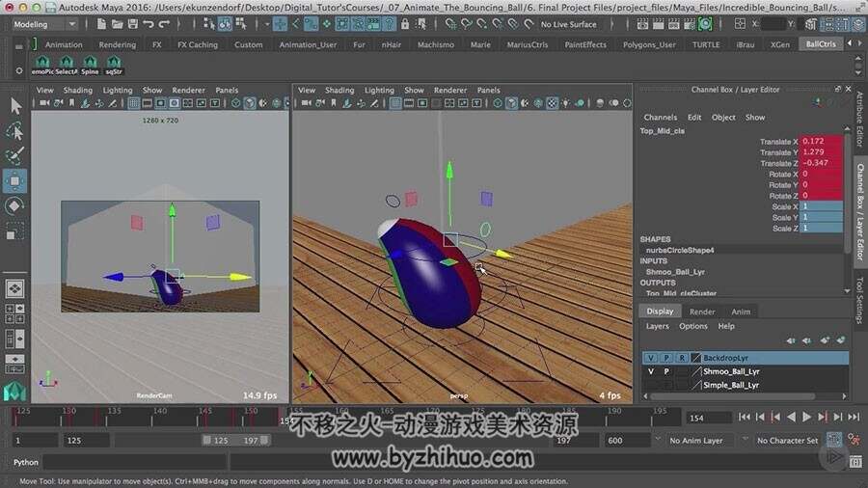Click BackdropLyr color swatch
The width and height of the screenshot is (868, 488).
tap(695, 358)
